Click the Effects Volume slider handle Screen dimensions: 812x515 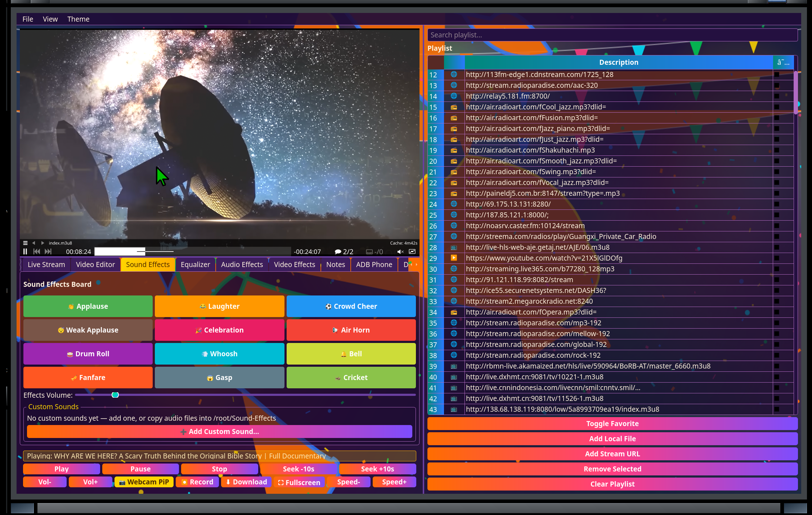pos(115,395)
